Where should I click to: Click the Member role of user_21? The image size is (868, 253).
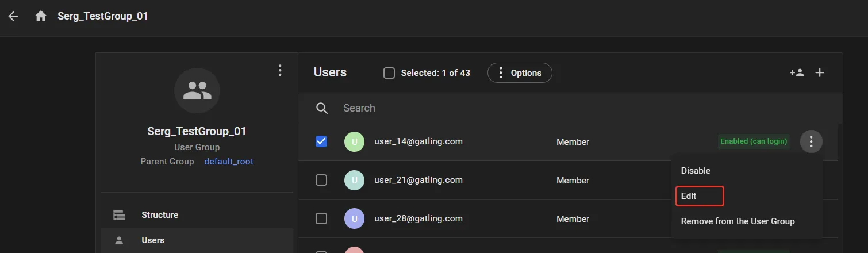(573, 181)
